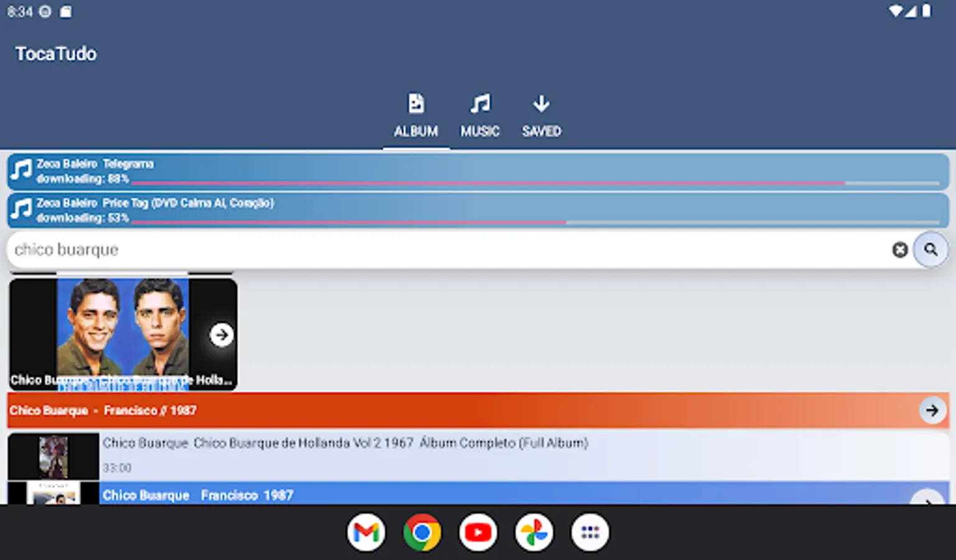Click the 8:34 clock in the status bar

pos(20,12)
